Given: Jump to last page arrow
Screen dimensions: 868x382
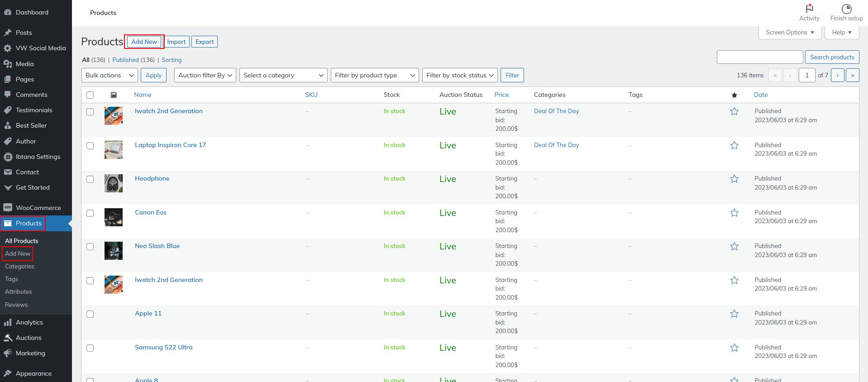Looking at the screenshot, I should 852,76.
